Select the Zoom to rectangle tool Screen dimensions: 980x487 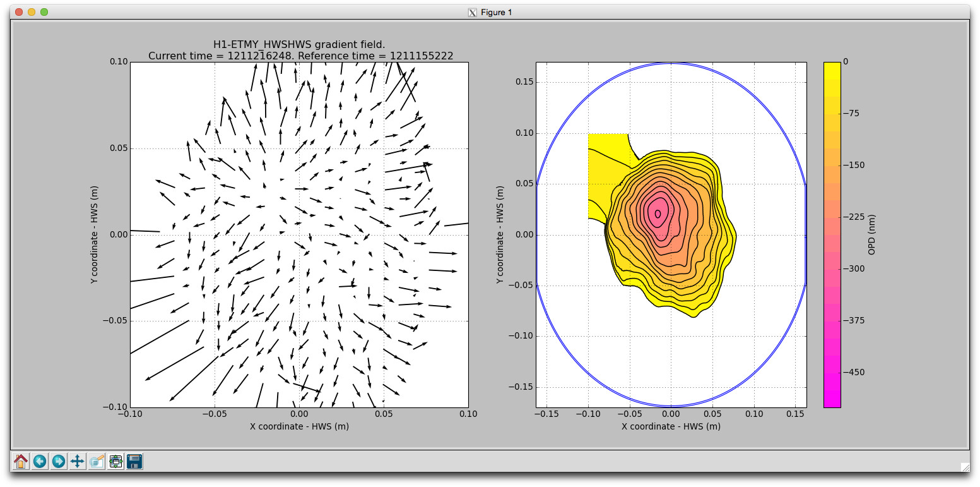tap(97, 462)
